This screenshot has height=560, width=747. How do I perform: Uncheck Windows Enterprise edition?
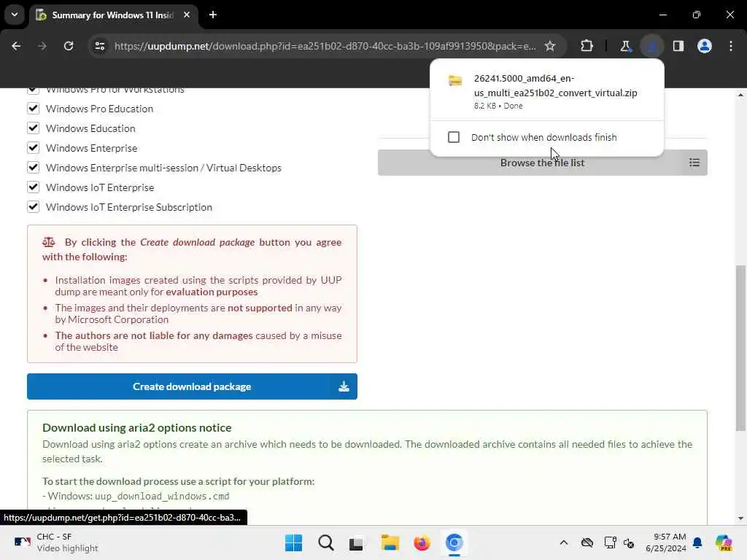click(33, 148)
